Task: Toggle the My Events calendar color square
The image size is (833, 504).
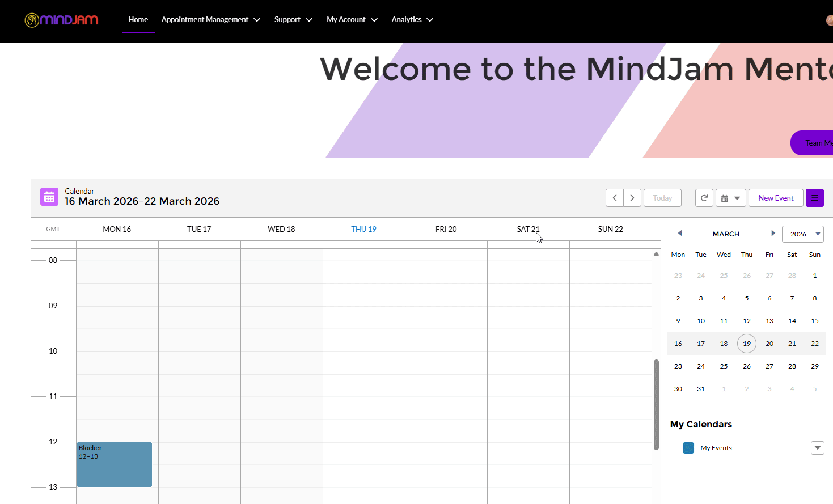Action: tap(688, 447)
